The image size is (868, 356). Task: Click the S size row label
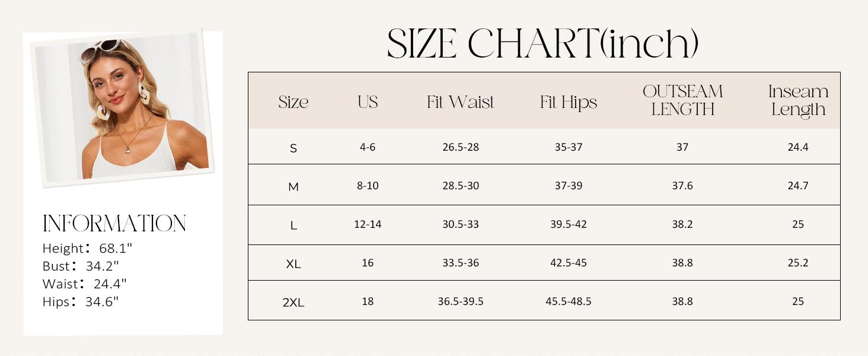pos(293,148)
